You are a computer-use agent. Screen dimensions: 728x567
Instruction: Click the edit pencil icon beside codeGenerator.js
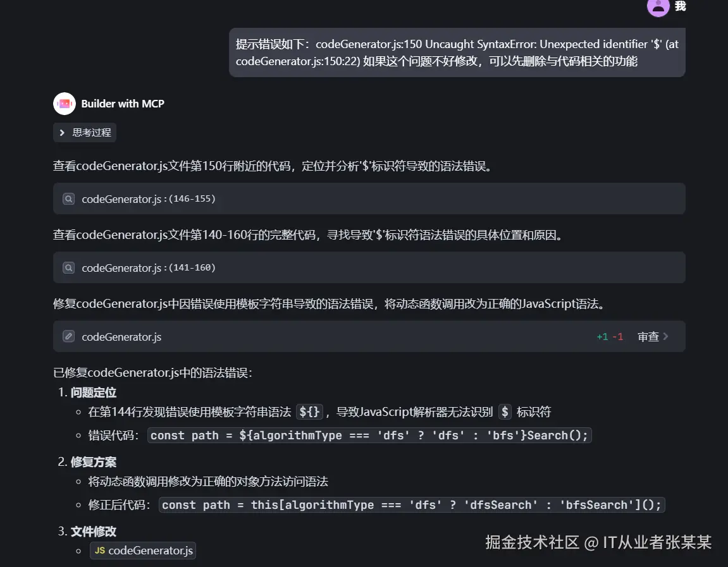coord(69,336)
